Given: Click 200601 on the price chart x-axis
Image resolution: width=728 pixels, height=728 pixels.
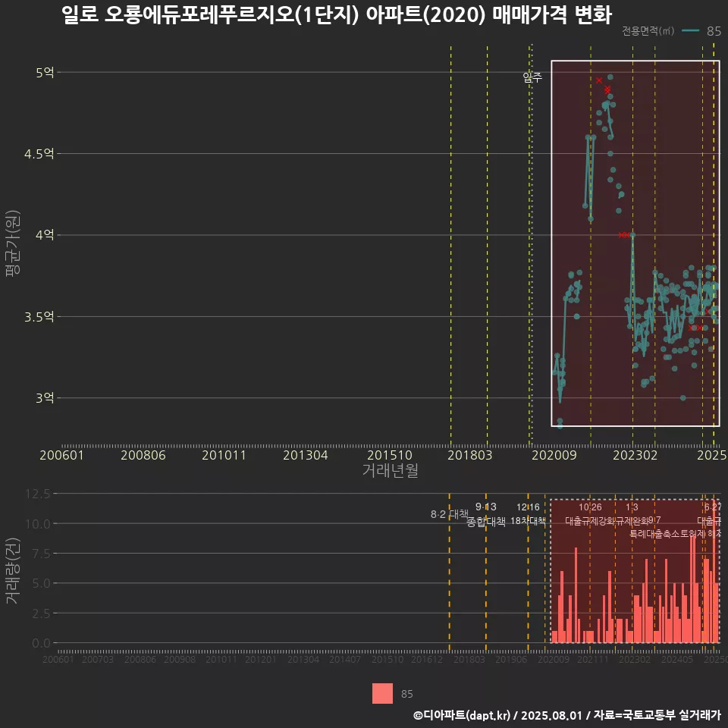Looking at the screenshot, I should (x=61, y=455).
